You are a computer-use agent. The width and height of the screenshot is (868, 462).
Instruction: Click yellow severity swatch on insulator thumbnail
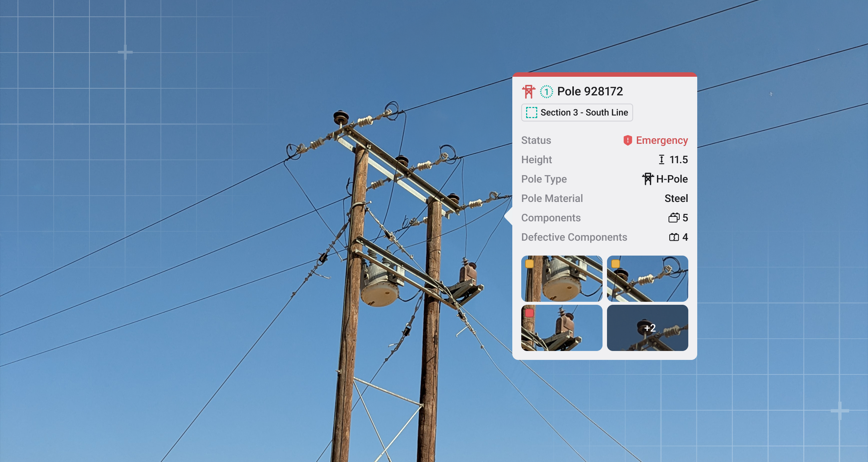pos(615,264)
